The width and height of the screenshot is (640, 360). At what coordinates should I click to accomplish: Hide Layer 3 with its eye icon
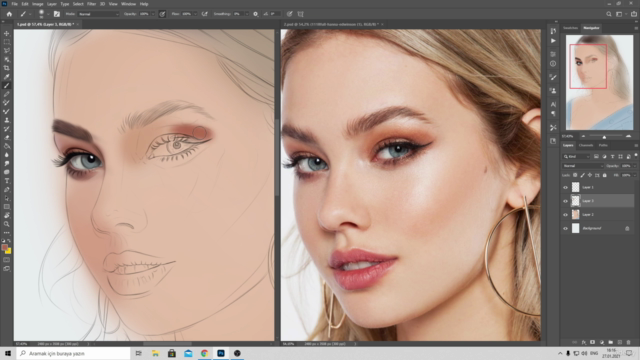pos(565,201)
